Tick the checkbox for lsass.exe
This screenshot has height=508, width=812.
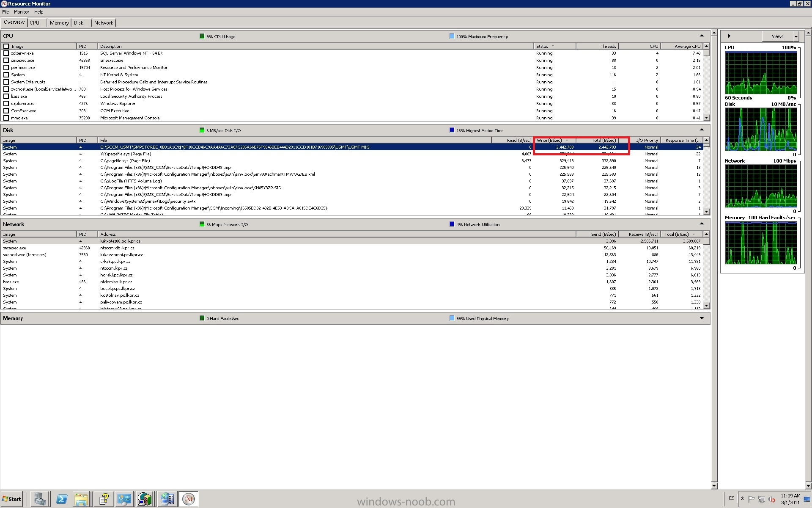coord(6,97)
